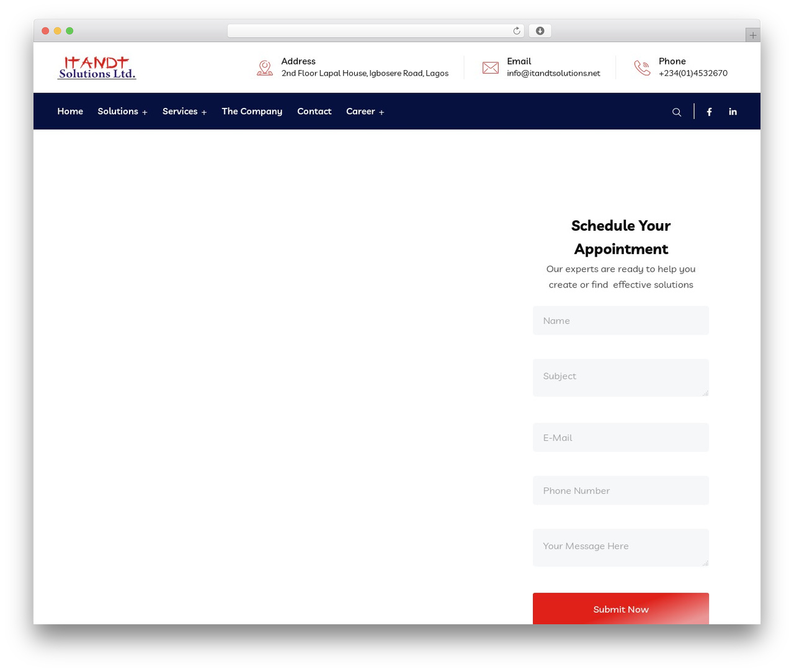Reload page with browser refresh icon

517,31
